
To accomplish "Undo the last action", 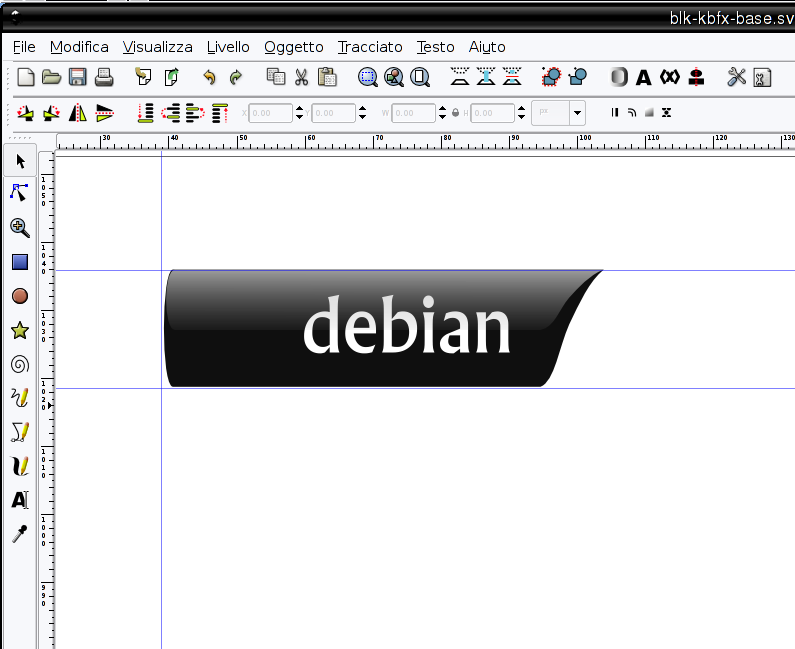I will pos(209,77).
